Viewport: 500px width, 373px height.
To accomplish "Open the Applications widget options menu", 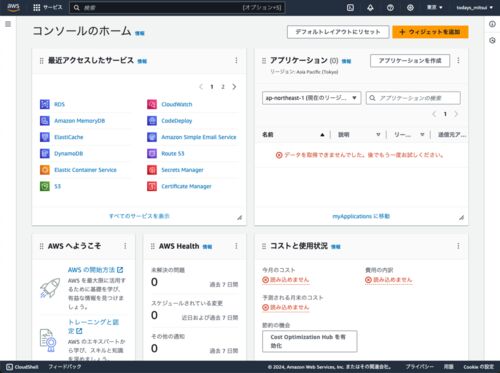I will (x=458, y=60).
